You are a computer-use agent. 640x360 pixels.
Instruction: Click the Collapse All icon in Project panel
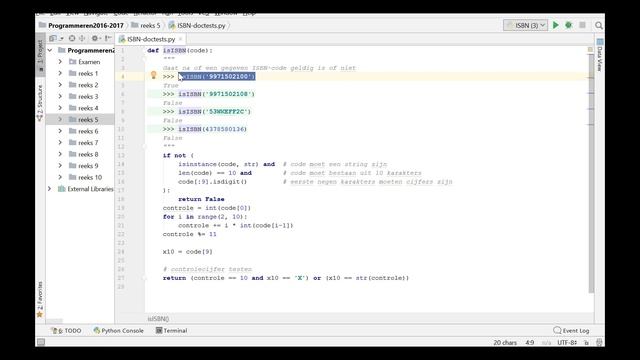click(82, 38)
